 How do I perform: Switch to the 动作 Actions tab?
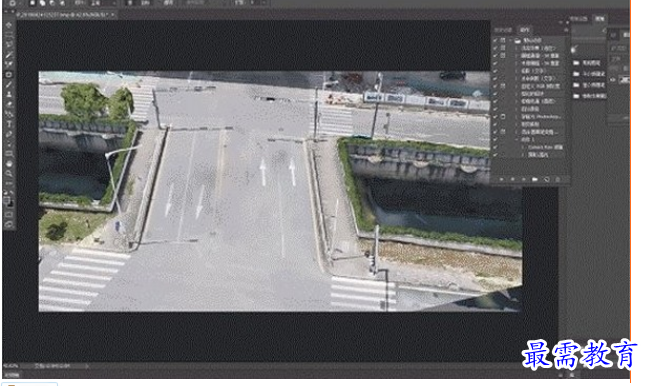coord(525,30)
